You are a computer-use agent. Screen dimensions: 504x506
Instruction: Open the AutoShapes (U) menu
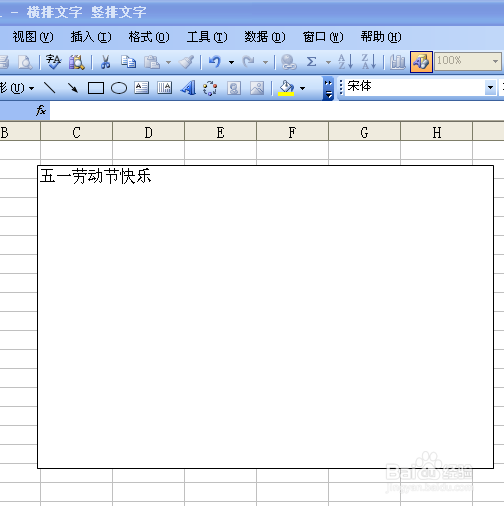click(x=17, y=88)
